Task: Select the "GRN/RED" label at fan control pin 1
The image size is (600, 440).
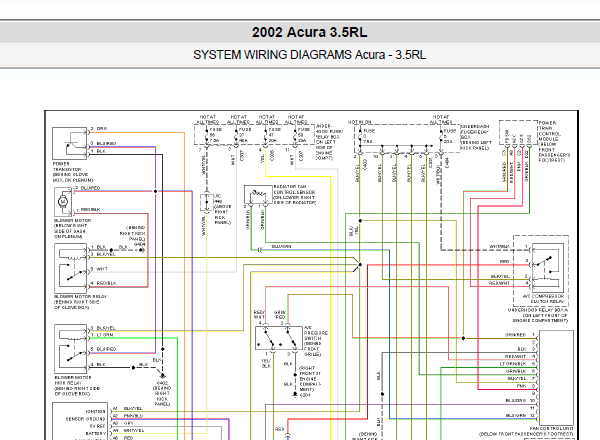Action: [x=515, y=334]
